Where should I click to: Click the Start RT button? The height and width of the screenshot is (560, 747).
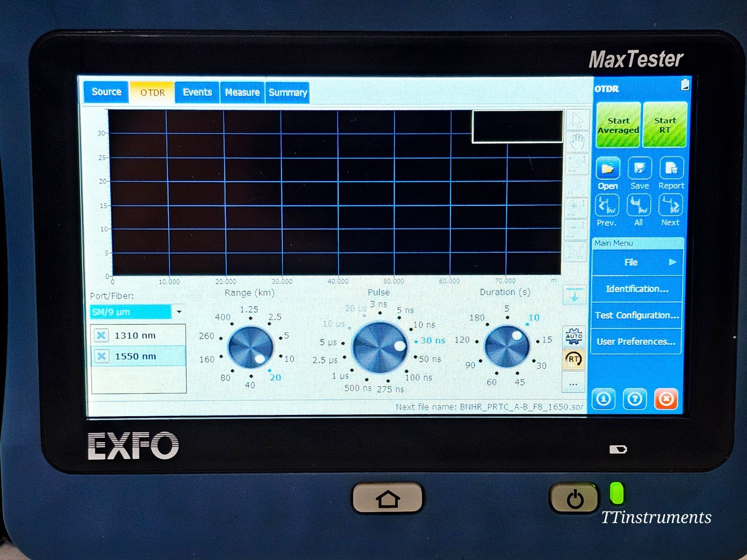665,125
